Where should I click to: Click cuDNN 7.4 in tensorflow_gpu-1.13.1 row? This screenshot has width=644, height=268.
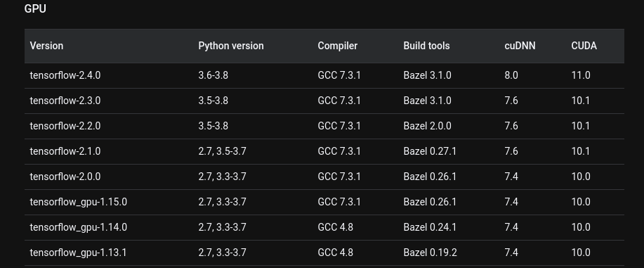click(x=511, y=253)
